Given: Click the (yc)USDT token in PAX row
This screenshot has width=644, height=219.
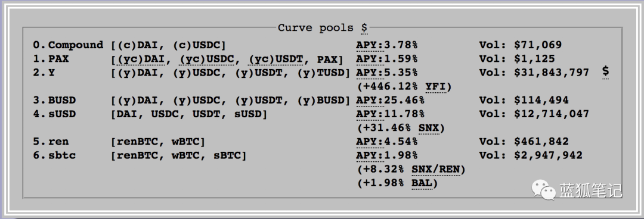Looking at the screenshot, I should (x=275, y=59).
